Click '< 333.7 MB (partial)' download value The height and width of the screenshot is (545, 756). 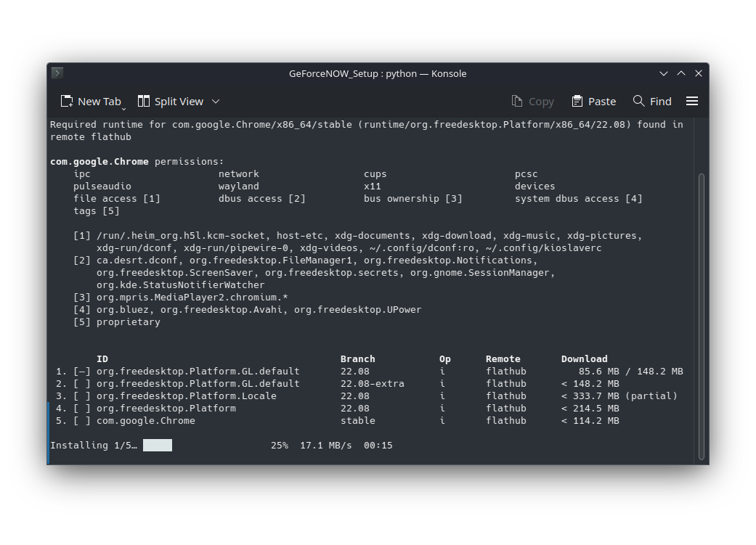point(619,396)
